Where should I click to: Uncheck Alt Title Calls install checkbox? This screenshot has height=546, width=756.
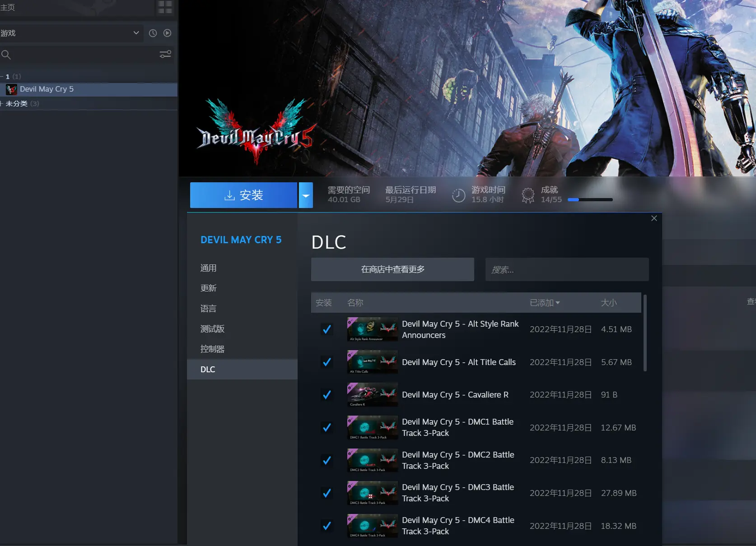coord(327,362)
